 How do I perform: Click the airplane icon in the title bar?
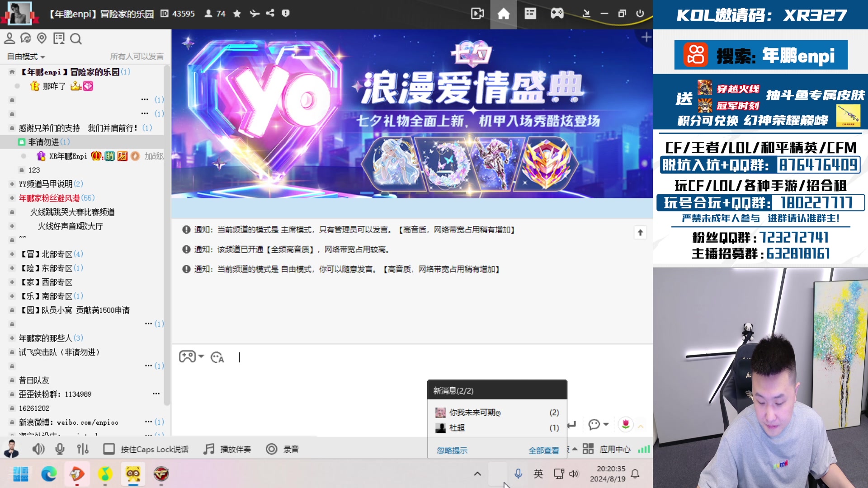[x=255, y=14]
